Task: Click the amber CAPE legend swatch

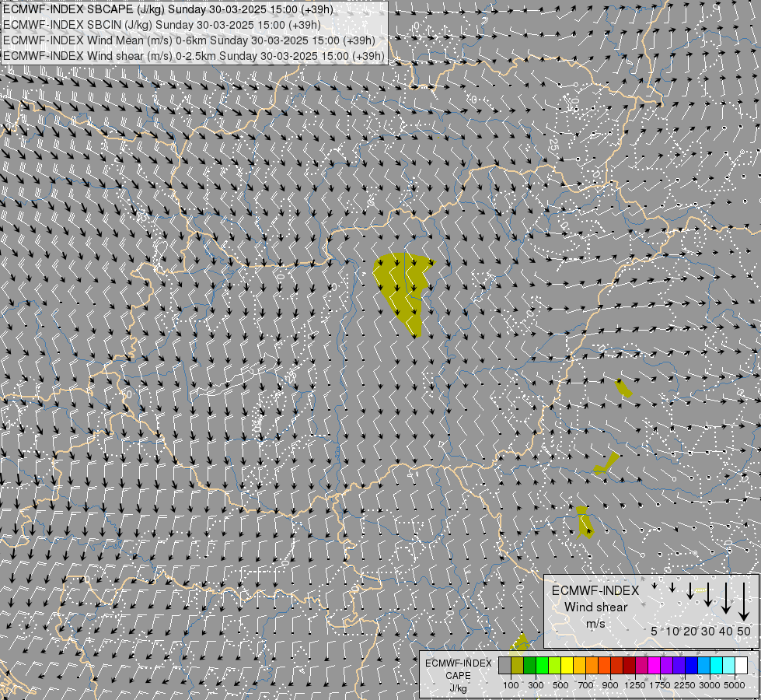Action: (x=579, y=666)
